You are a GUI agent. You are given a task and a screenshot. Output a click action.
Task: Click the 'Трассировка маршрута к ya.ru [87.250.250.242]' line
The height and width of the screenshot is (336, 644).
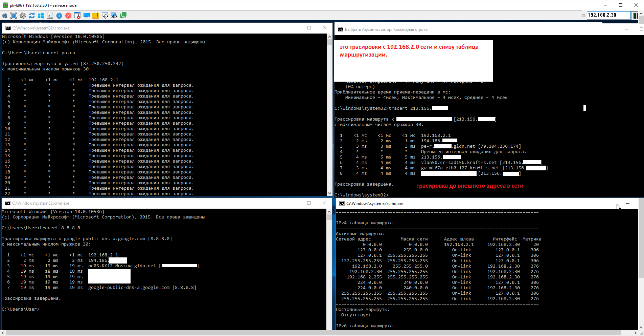click(63, 64)
